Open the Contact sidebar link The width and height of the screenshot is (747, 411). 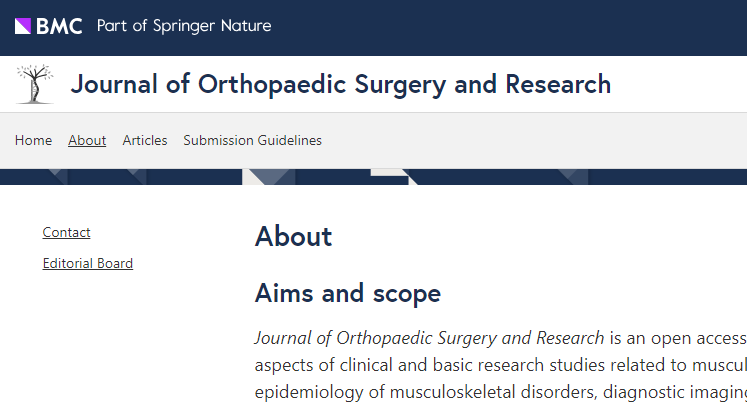coord(66,233)
